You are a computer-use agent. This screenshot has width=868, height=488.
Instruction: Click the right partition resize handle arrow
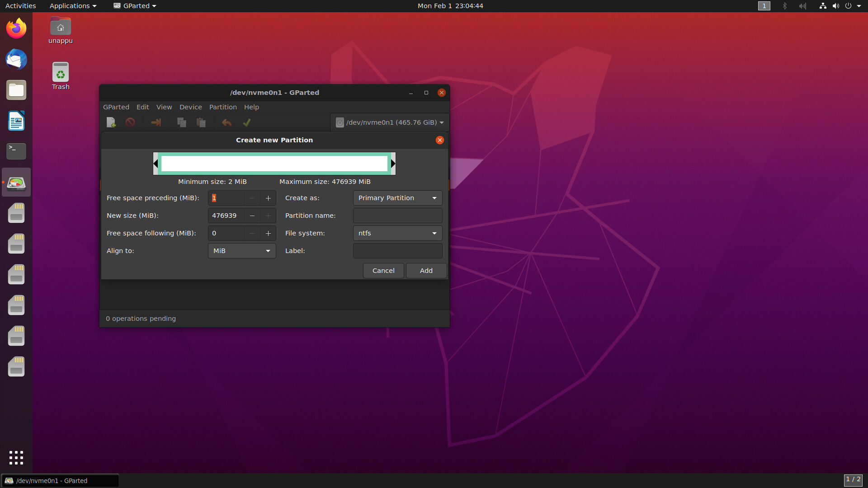tap(393, 164)
